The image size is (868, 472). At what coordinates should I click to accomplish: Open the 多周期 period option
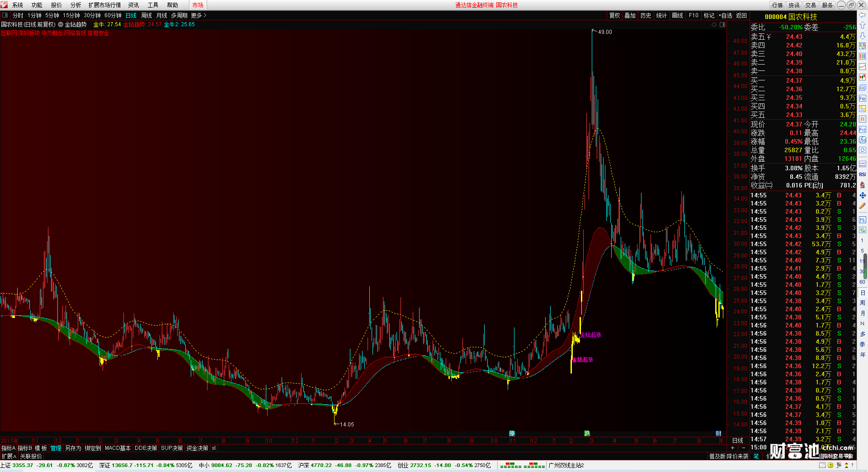(179, 15)
